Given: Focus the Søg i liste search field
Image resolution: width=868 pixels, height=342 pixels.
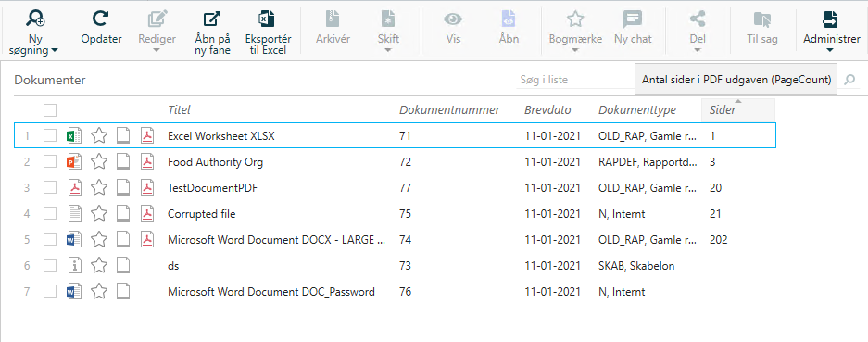Looking at the screenshot, I should tap(573, 80).
